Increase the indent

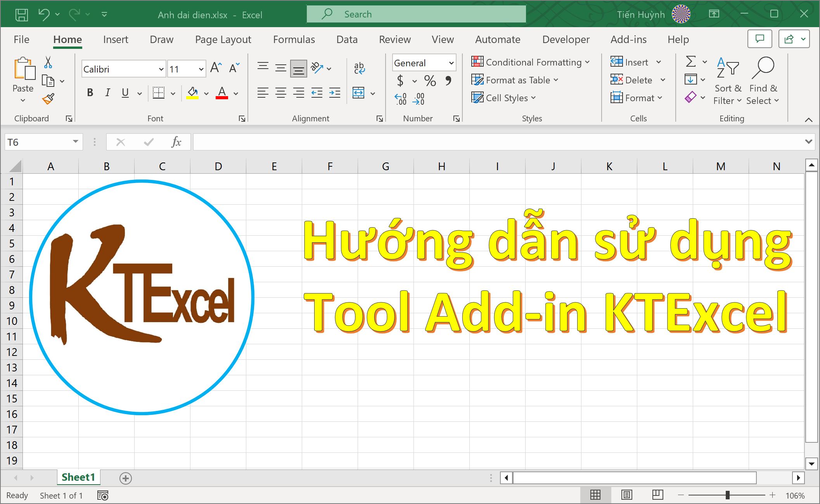pyautogui.click(x=335, y=93)
